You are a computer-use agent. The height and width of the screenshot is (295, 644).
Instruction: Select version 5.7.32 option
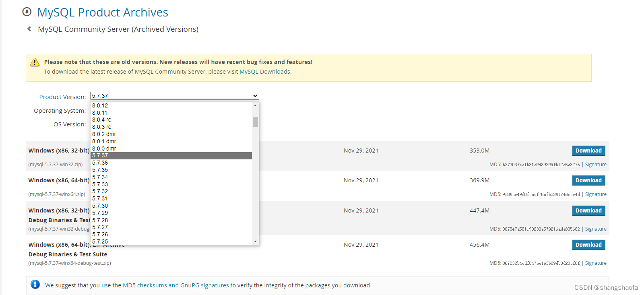click(171, 191)
